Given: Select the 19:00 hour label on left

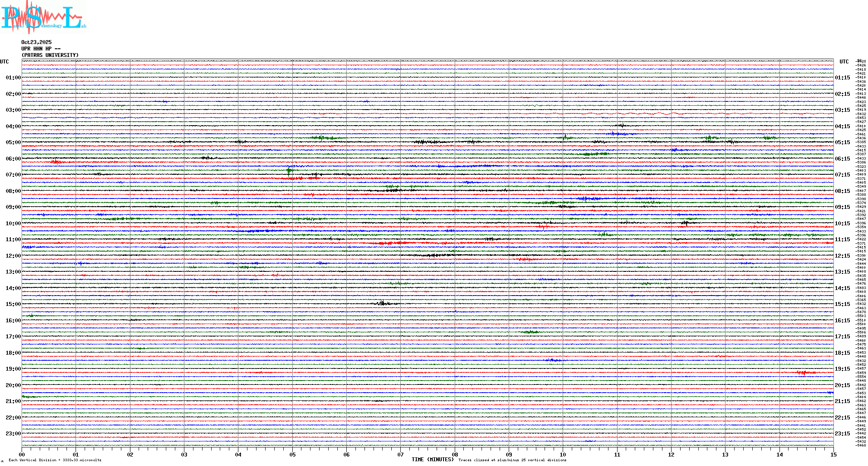Looking at the screenshot, I should tap(13, 369).
